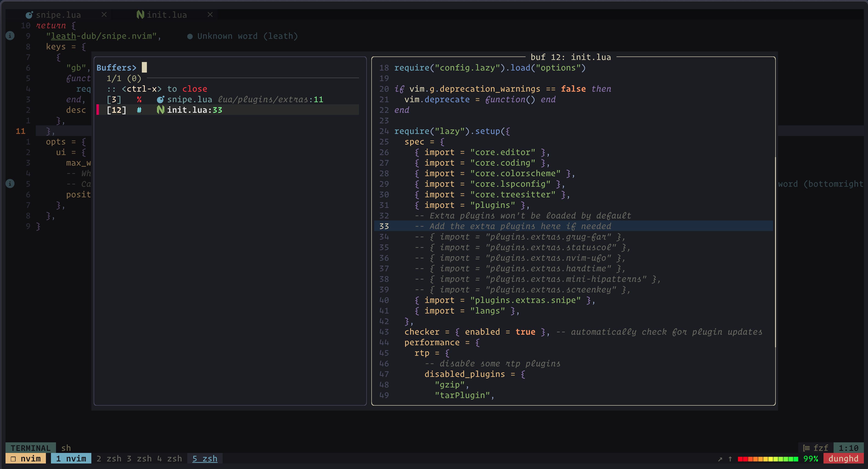Image resolution: width=868 pixels, height=469 pixels.
Task: Close the init.lua tab
Action: pyautogui.click(x=210, y=14)
